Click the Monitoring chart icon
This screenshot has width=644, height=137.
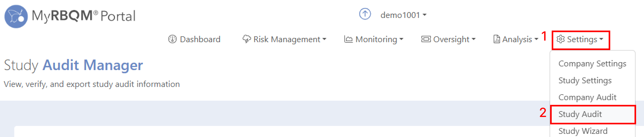(x=348, y=39)
